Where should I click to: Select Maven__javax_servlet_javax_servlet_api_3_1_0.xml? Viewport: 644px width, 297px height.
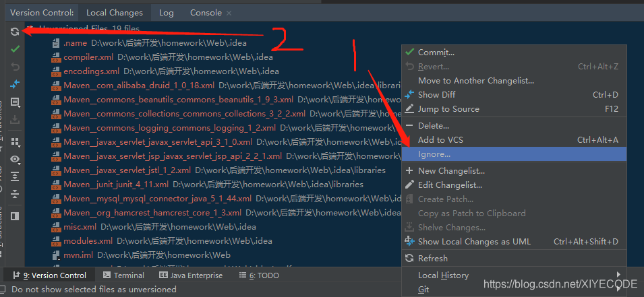click(x=158, y=142)
